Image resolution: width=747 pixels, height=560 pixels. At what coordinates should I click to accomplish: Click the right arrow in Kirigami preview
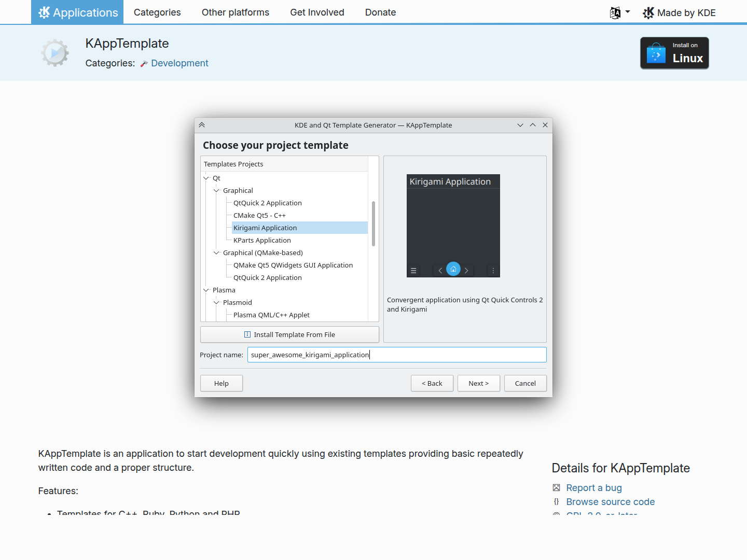(x=466, y=270)
